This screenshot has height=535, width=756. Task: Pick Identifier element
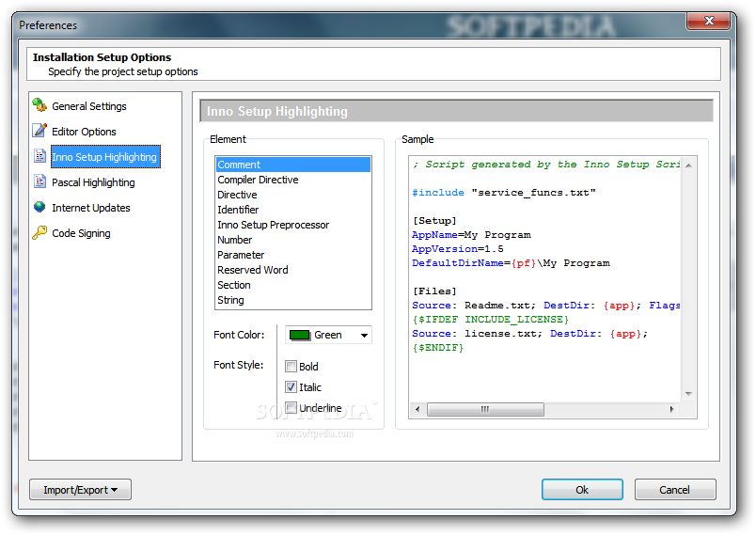coord(293,210)
